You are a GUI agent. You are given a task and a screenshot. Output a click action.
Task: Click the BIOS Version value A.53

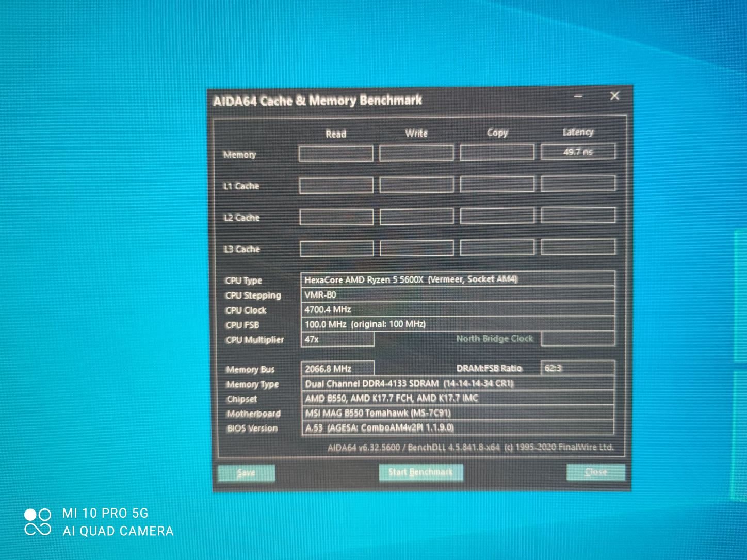(x=458, y=427)
